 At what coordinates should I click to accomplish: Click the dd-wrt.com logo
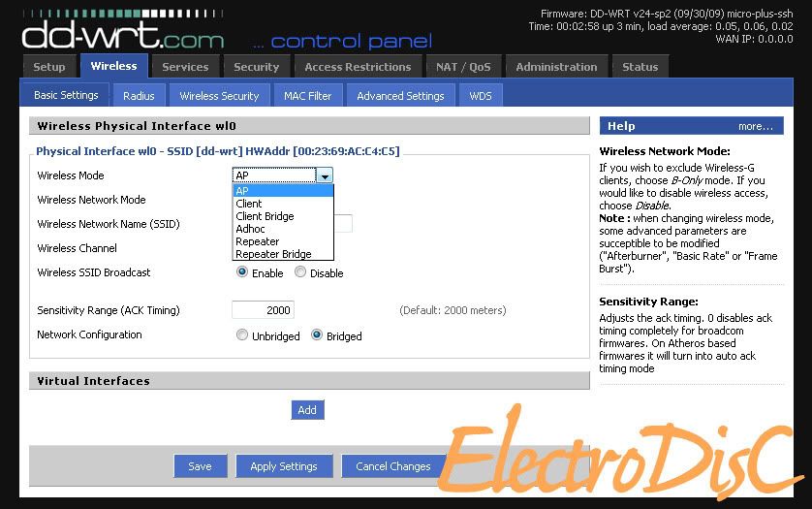(x=123, y=31)
